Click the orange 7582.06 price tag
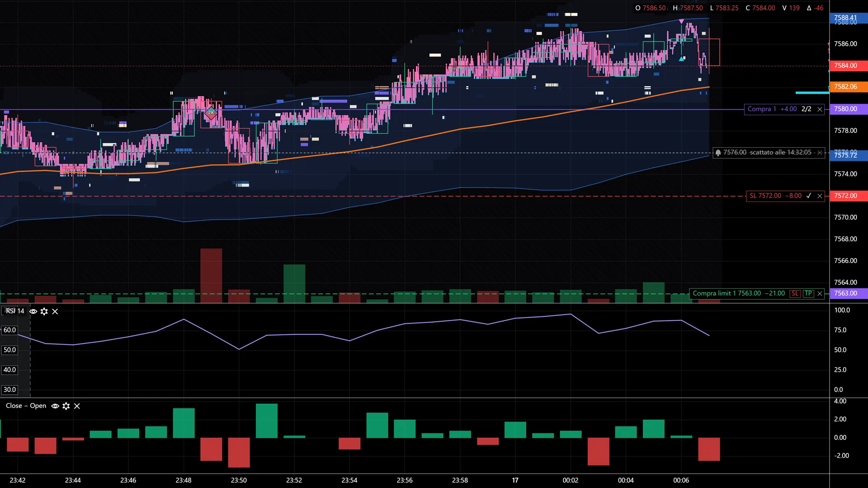868x488 pixels. pos(849,87)
